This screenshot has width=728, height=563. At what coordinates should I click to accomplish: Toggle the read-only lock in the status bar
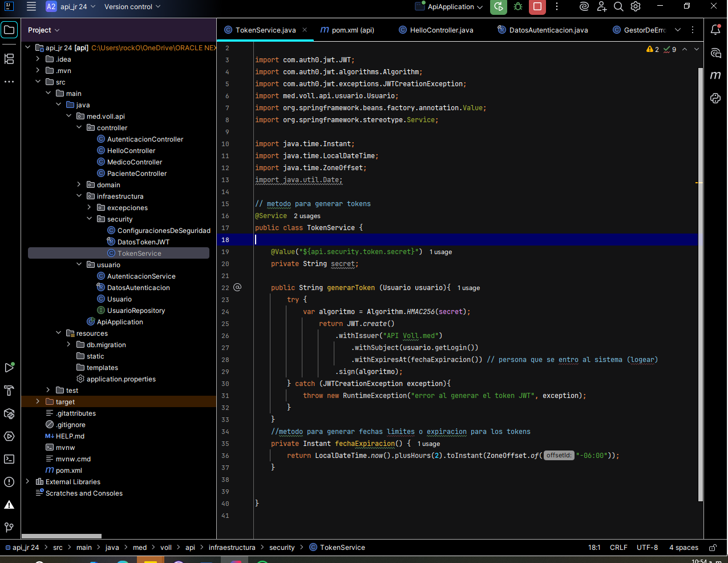713,547
